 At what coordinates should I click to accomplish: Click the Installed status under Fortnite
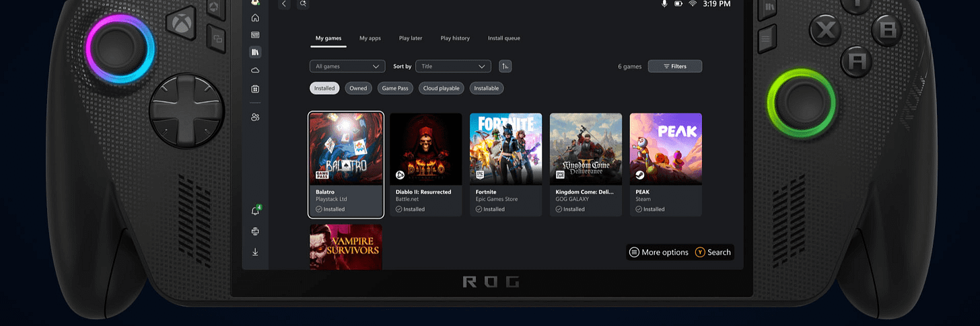tap(491, 209)
